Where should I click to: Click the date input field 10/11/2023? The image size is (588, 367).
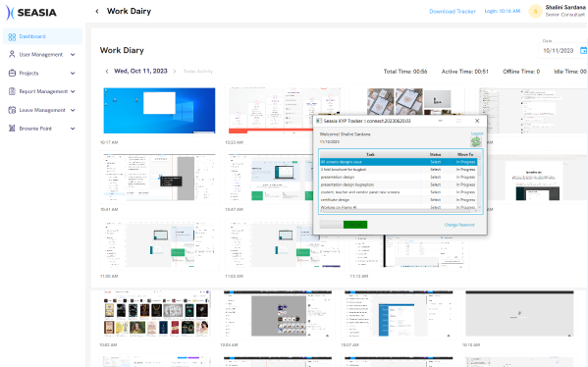[559, 51]
